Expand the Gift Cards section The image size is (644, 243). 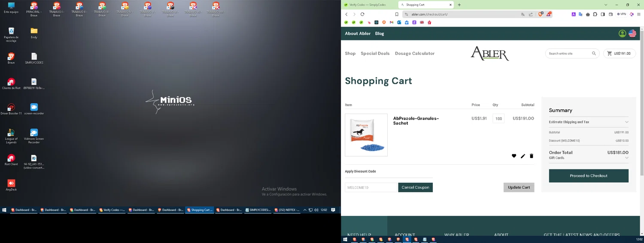(589, 158)
